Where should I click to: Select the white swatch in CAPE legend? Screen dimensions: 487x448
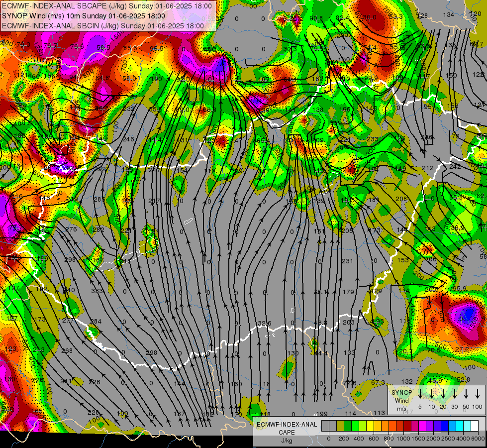[x=475, y=426]
